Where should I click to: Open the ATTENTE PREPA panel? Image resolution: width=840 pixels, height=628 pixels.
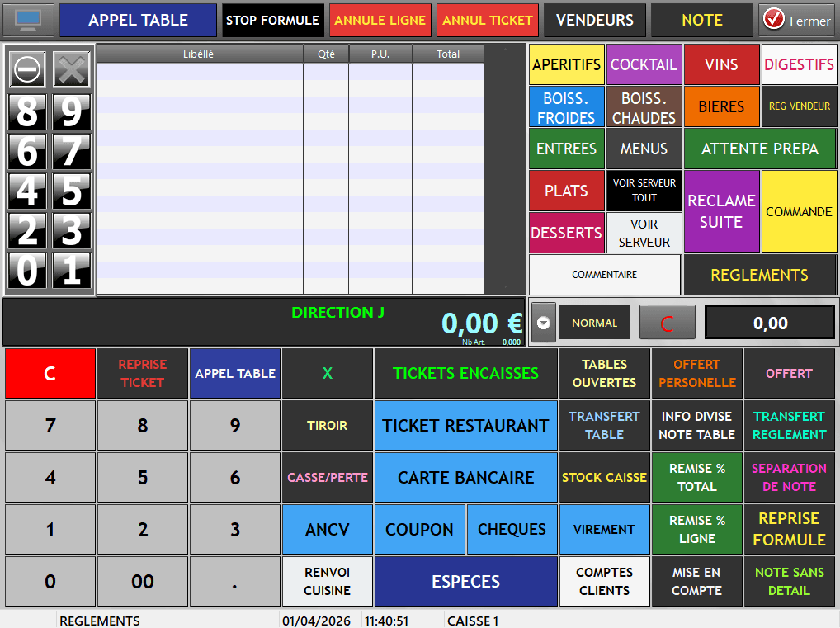point(759,149)
